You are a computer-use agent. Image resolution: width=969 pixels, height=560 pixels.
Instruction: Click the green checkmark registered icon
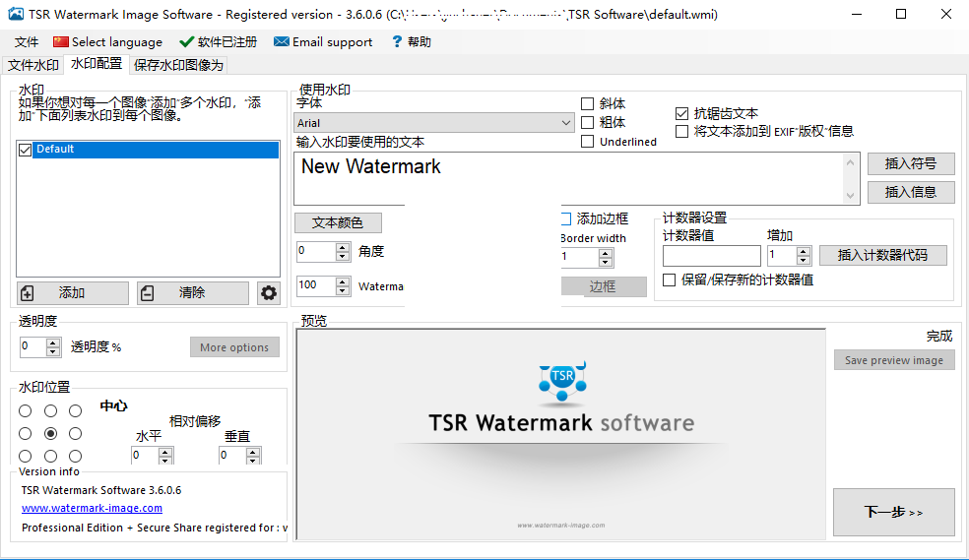click(187, 42)
